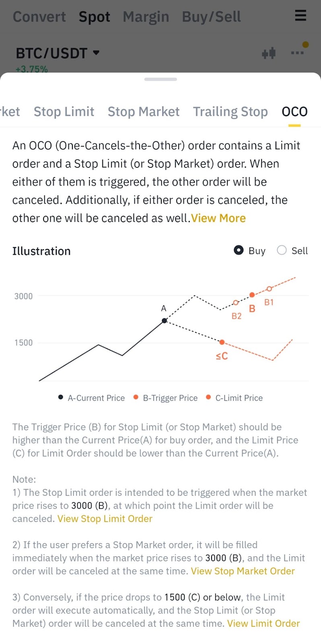Click the B2 hollow circle marker
Image resolution: width=321 pixels, height=644 pixels.
[x=236, y=303]
